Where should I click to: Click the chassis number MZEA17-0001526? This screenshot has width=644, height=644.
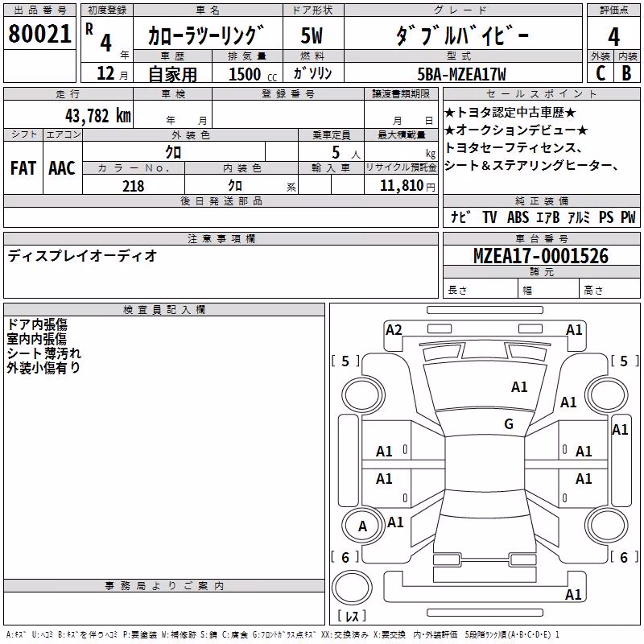pyautogui.click(x=541, y=256)
